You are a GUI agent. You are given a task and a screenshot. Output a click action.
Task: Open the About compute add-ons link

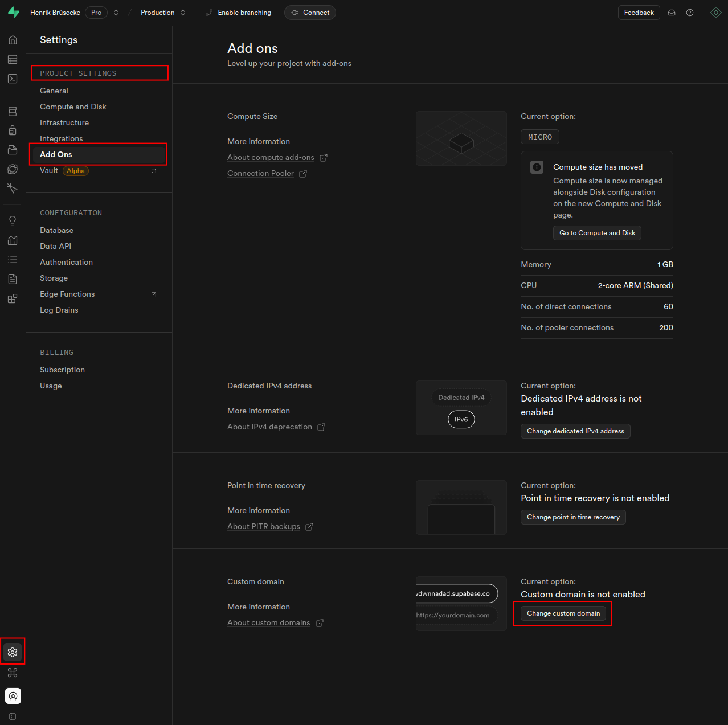point(277,157)
